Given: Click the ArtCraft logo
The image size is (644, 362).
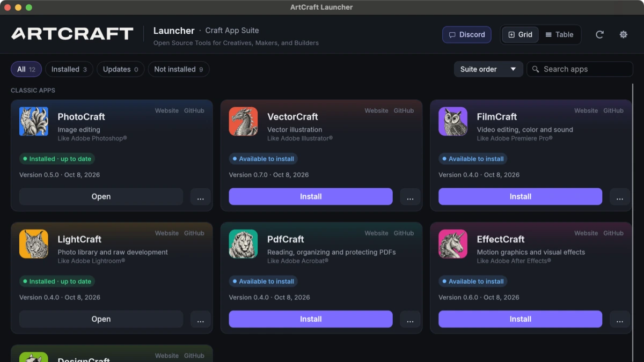Looking at the screenshot, I should tap(72, 34).
